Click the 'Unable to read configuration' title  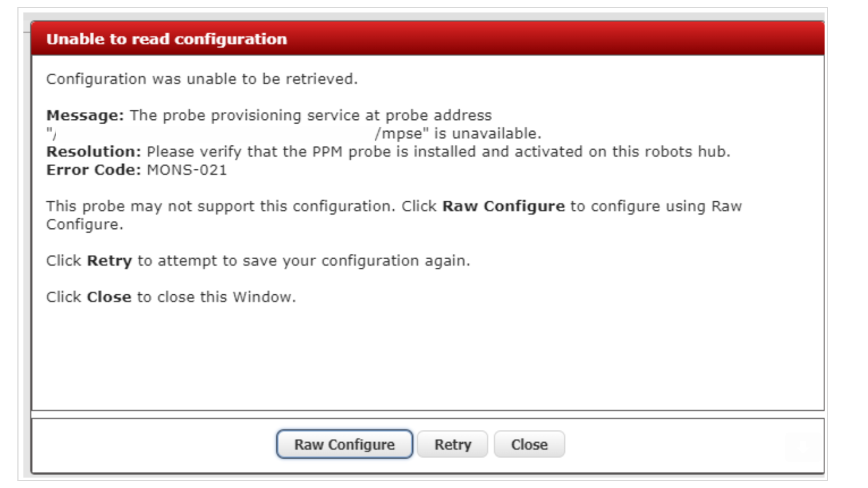tap(167, 39)
